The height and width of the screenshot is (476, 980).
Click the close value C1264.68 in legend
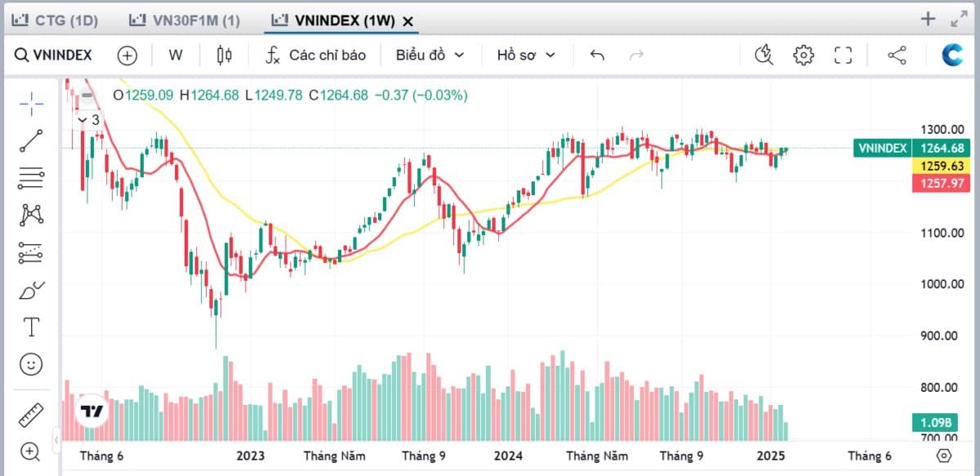(x=338, y=95)
